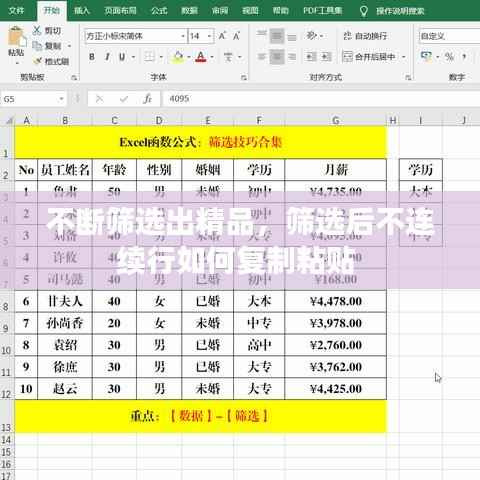480x480 pixels.
Task: Open the font name dropdown
Action: coord(183,36)
